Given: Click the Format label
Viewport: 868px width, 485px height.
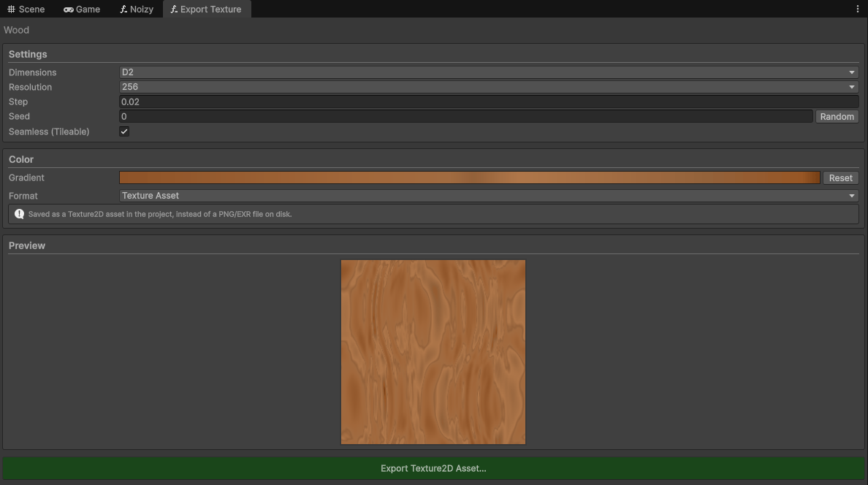Looking at the screenshot, I should pyautogui.click(x=23, y=196).
